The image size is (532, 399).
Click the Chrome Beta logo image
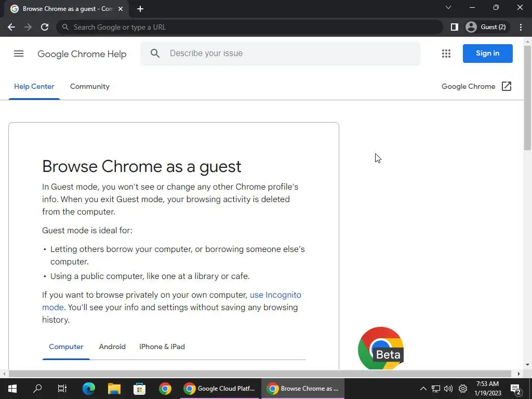[381, 348]
